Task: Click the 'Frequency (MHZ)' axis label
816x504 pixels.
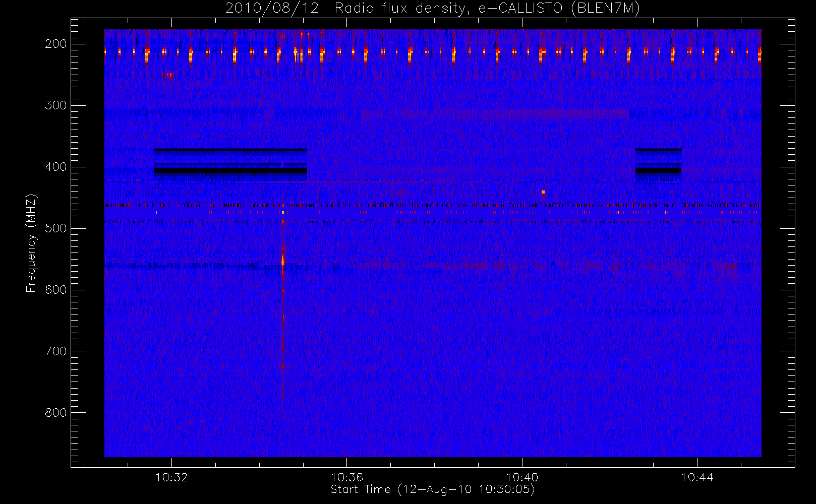Action: click(31, 243)
